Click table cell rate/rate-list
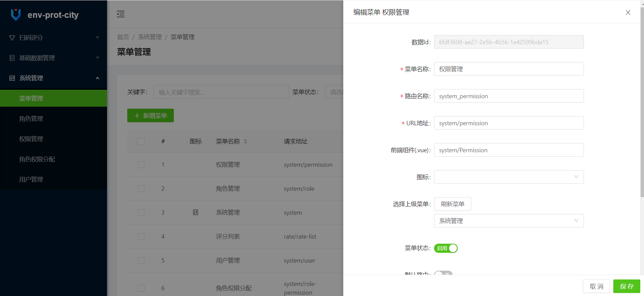The image size is (644, 296). coord(300,237)
